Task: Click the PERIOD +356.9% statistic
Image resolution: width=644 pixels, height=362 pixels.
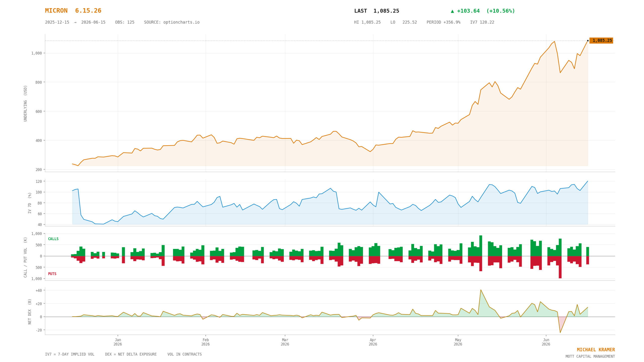Action: 443,22
